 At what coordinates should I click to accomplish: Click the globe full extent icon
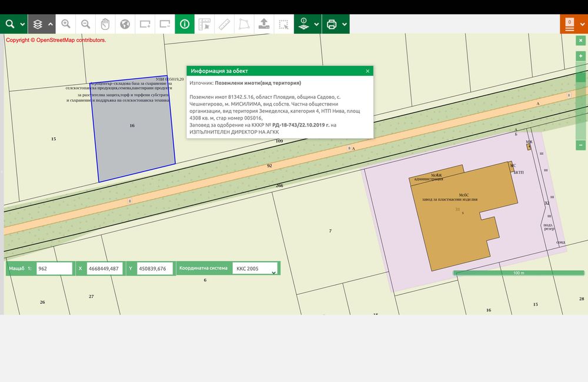click(125, 24)
